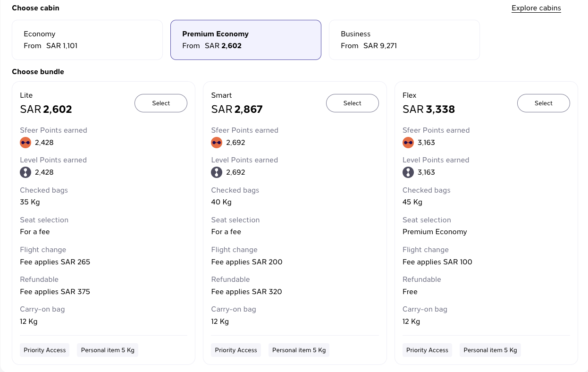Click the Priority Access tag in Lite bundle
This screenshot has width=588, height=372.
45,350
